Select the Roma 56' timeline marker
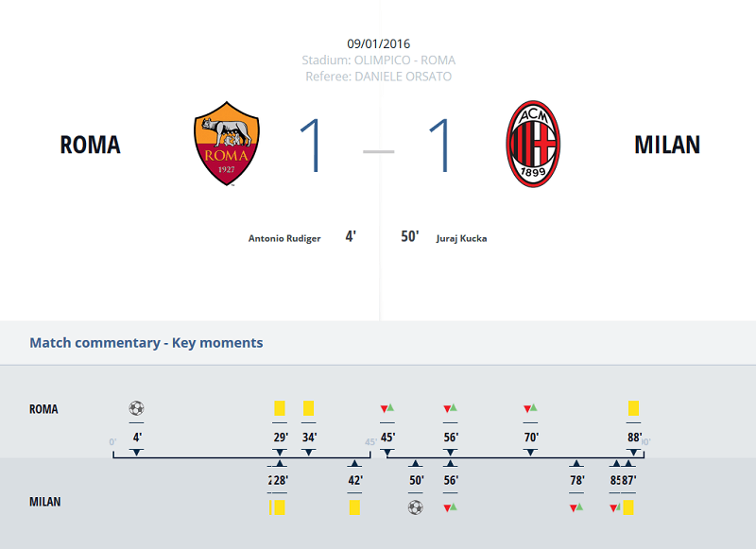The height and width of the screenshot is (549, 756). click(451, 437)
